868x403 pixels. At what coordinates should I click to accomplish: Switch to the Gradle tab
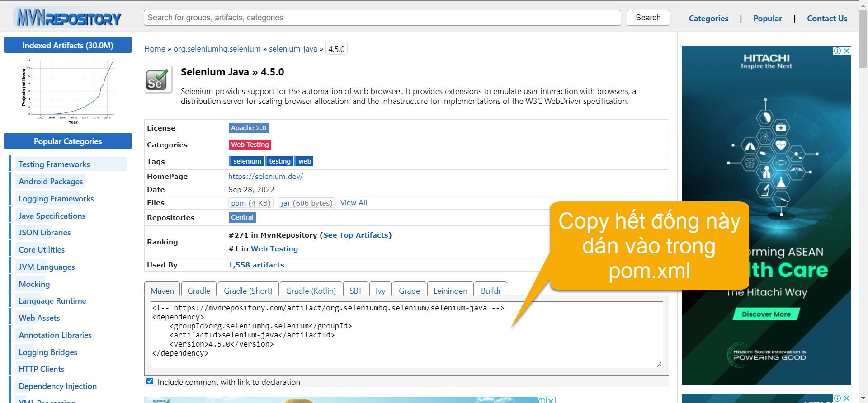click(198, 291)
